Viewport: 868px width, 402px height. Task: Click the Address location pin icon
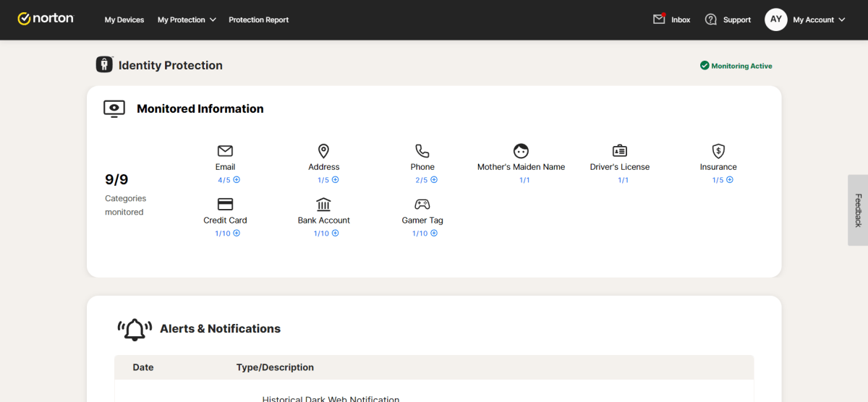point(324,150)
